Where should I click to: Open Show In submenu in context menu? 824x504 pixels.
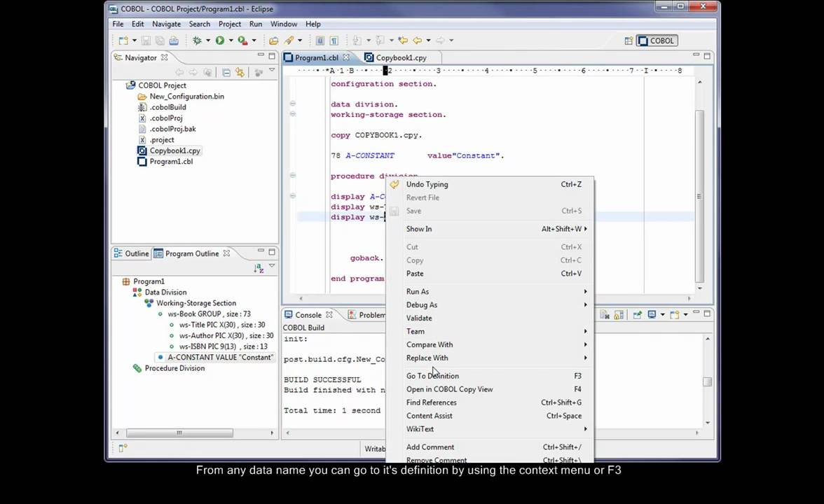tap(490, 229)
